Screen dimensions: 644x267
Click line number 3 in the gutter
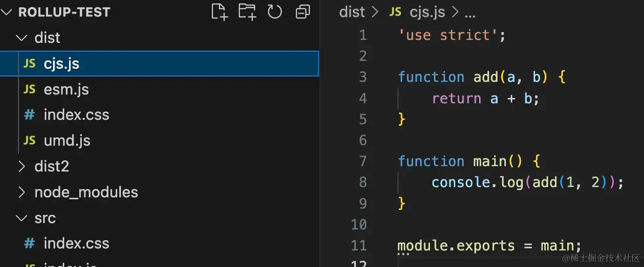[x=363, y=77]
